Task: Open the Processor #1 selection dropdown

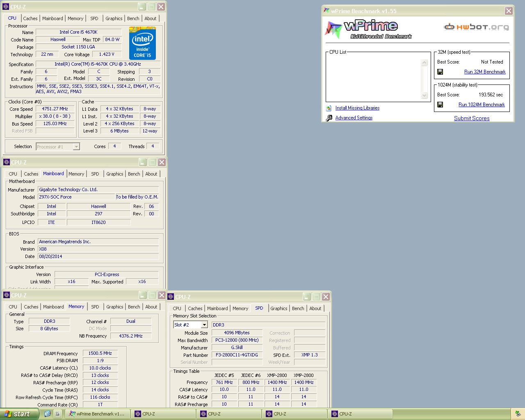Action: coord(76,147)
